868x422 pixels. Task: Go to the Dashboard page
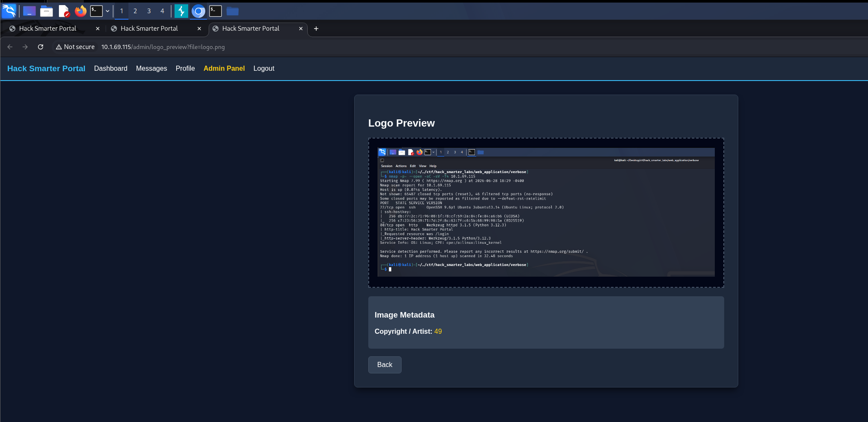111,69
